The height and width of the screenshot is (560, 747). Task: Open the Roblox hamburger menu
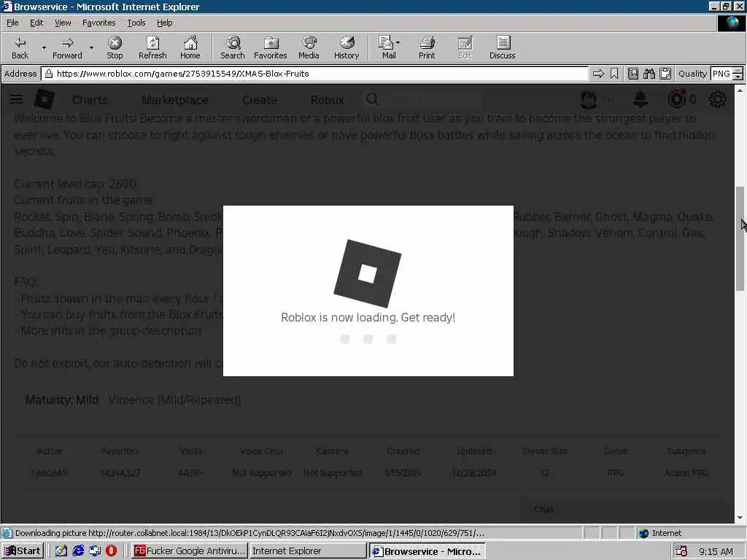tap(16, 99)
